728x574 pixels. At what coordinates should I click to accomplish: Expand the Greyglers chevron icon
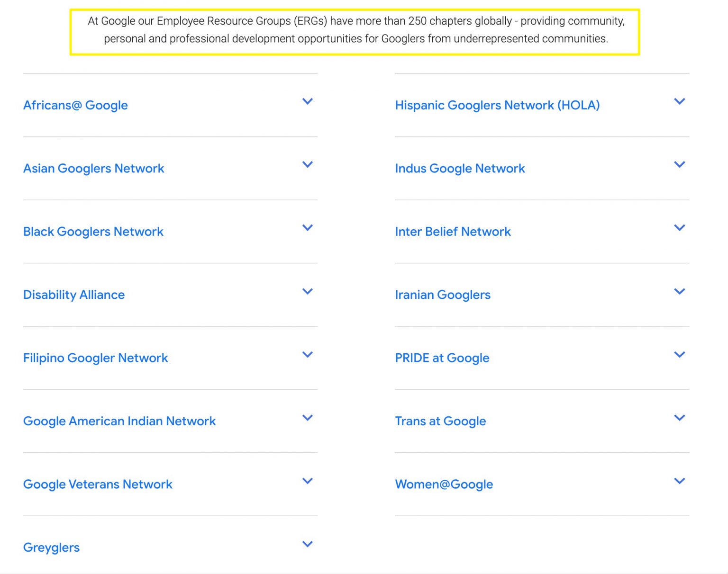click(308, 544)
